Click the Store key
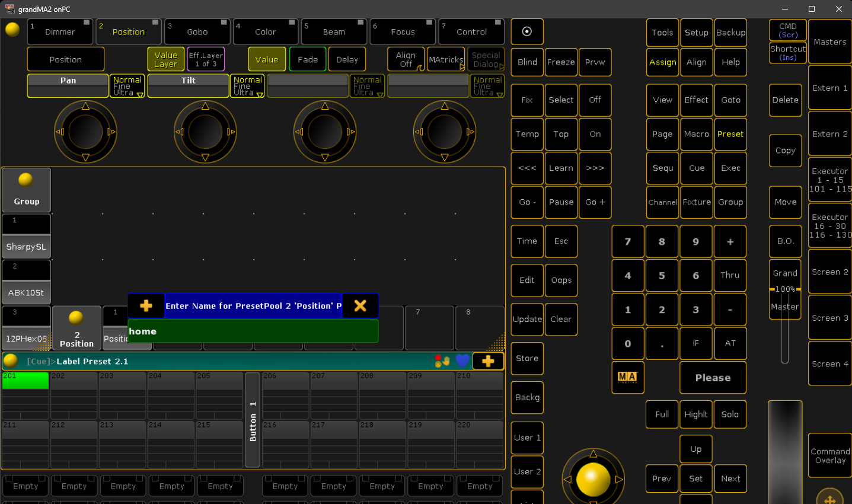Image resolution: width=852 pixels, height=504 pixels. pyautogui.click(x=527, y=358)
